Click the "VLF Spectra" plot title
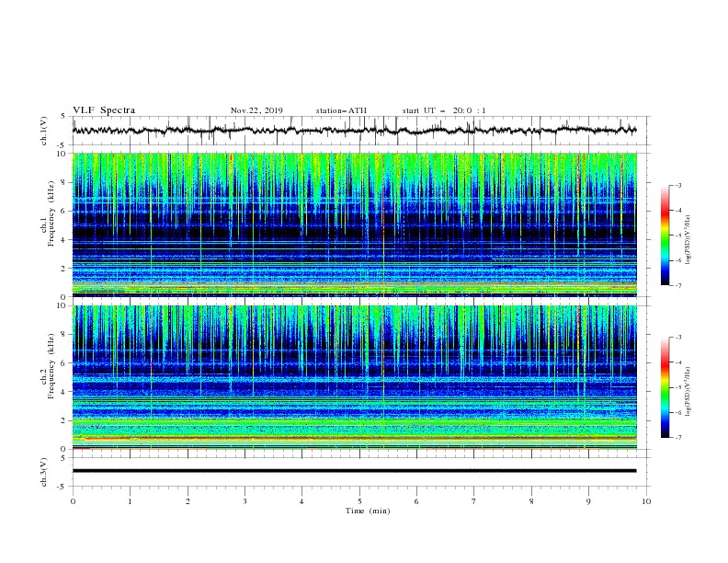 click(x=104, y=110)
